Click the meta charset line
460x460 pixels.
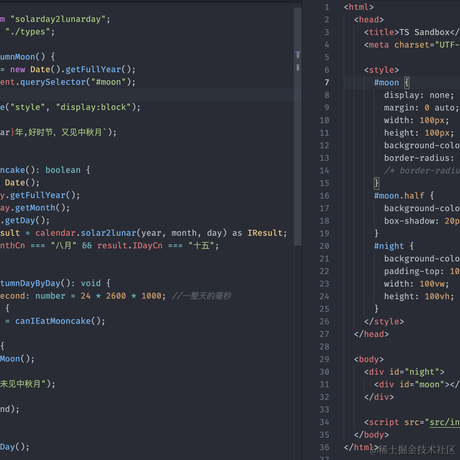pos(412,45)
